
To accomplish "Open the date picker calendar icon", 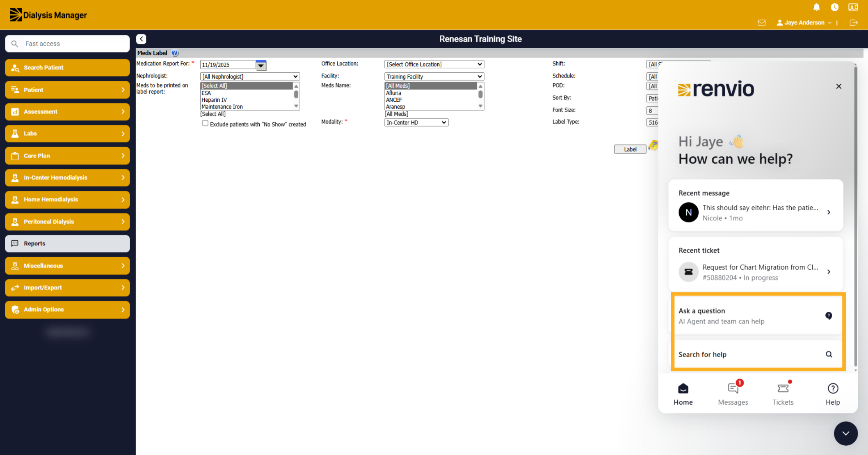I will click(x=261, y=65).
